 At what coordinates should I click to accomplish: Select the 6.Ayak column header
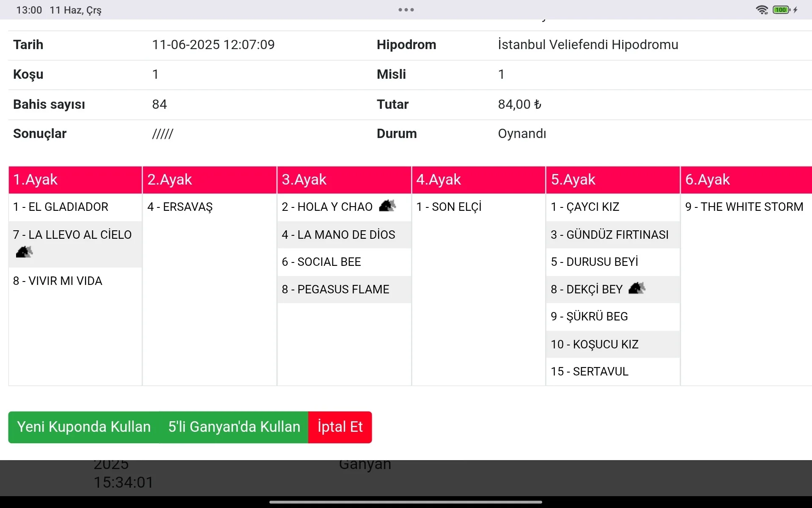pyautogui.click(x=746, y=179)
